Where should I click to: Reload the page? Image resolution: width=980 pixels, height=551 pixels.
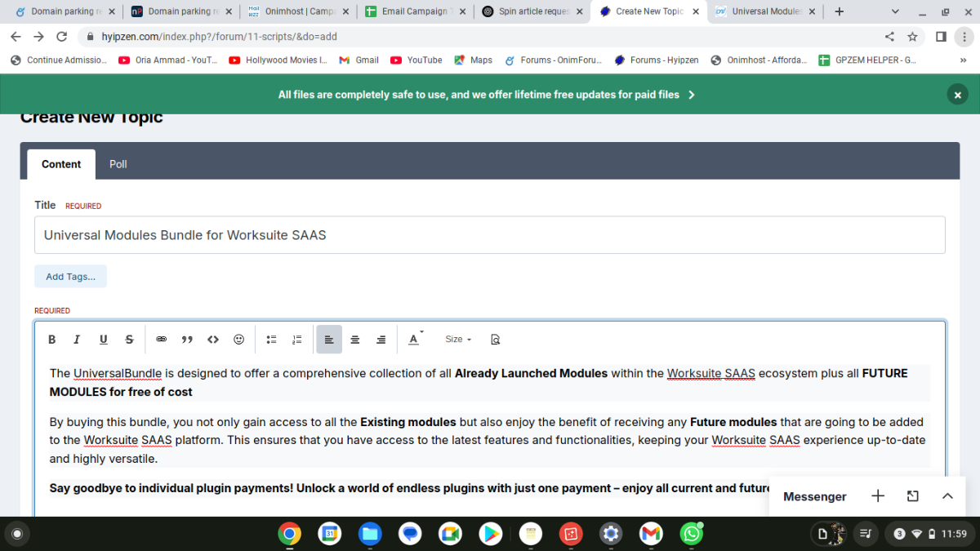(x=61, y=37)
